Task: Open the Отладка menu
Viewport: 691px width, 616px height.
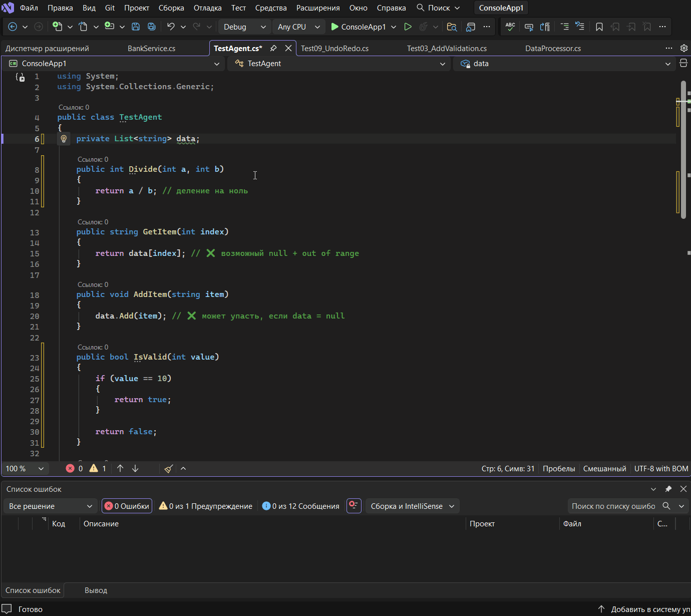Action: [x=207, y=8]
